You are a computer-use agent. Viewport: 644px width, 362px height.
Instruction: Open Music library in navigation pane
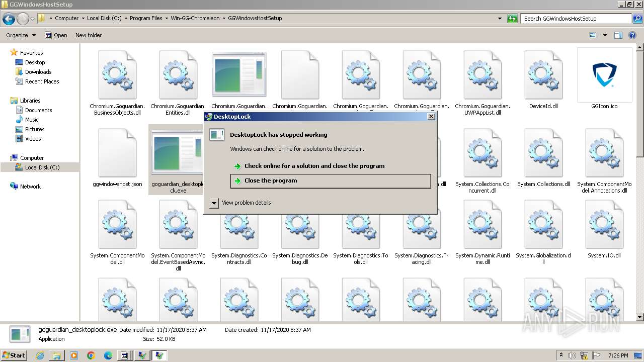[x=32, y=120]
